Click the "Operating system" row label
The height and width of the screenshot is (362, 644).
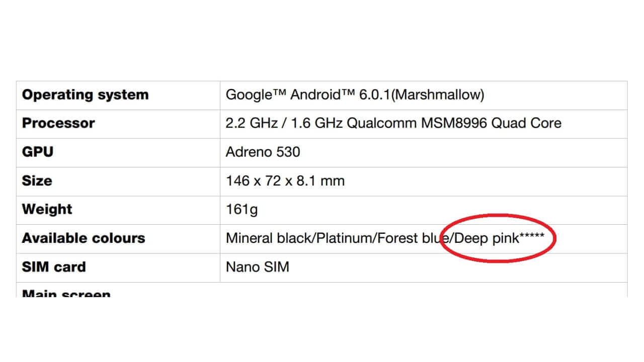coord(85,95)
